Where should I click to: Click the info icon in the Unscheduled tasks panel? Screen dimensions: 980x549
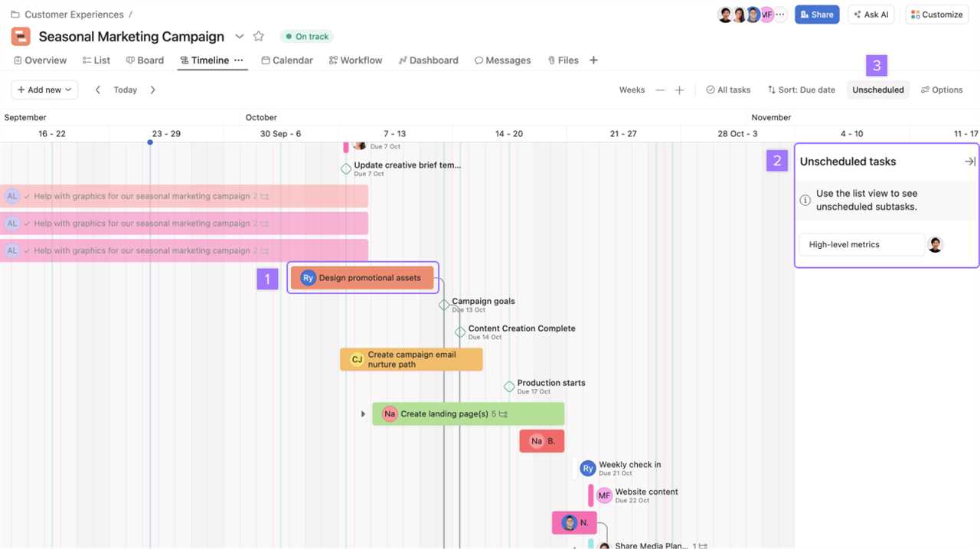tap(805, 200)
